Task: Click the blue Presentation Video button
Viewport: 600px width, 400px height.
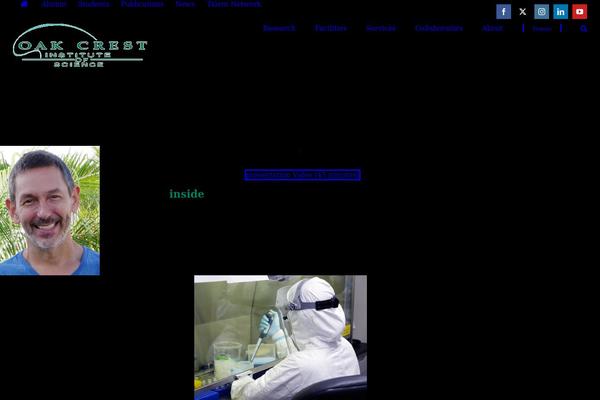Action: point(302,175)
